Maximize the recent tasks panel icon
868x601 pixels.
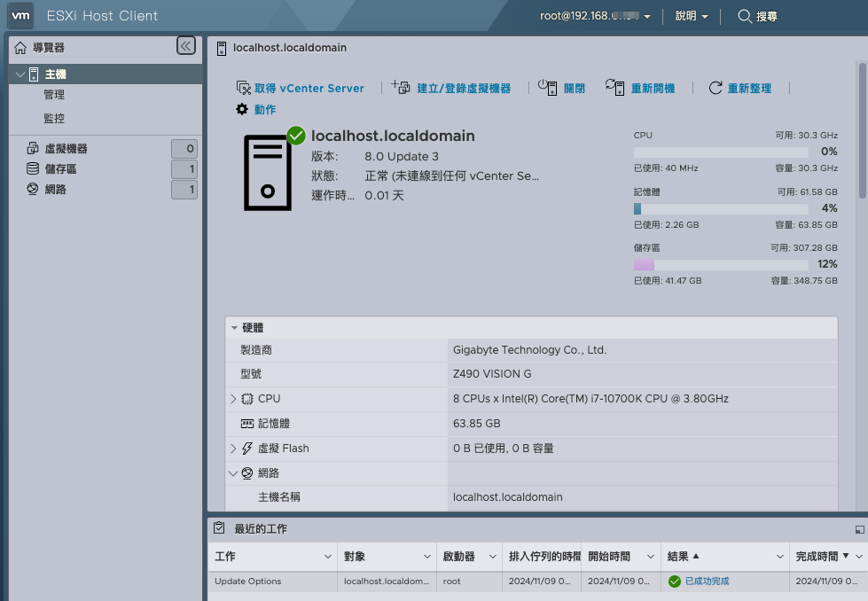click(860, 529)
